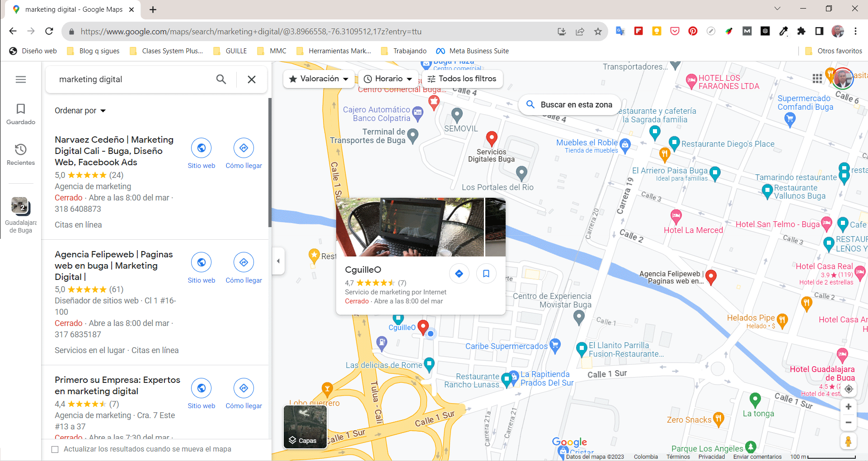Click the browser address bar URL
This screenshot has width=868, height=461.
[x=251, y=32]
